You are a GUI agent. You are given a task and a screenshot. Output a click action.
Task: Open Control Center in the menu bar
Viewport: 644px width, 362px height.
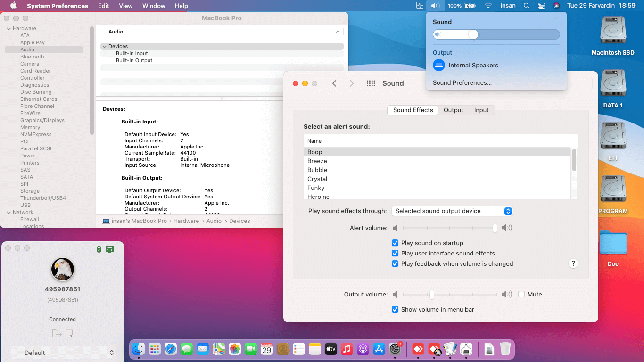point(541,6)
